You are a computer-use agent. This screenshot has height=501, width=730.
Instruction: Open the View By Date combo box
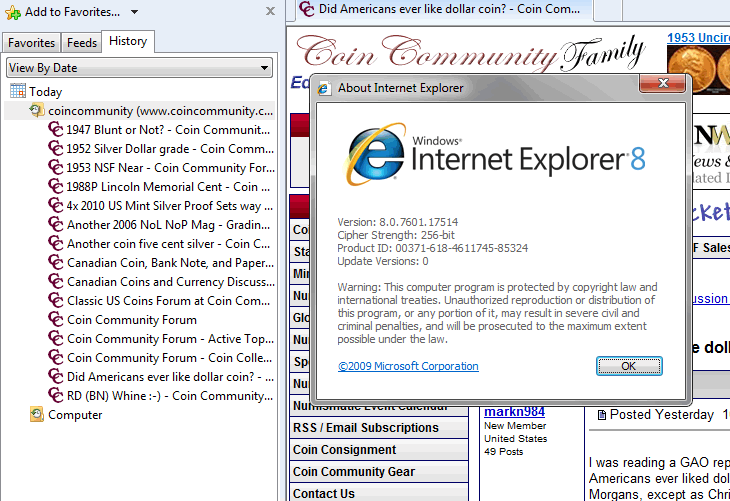139,68
